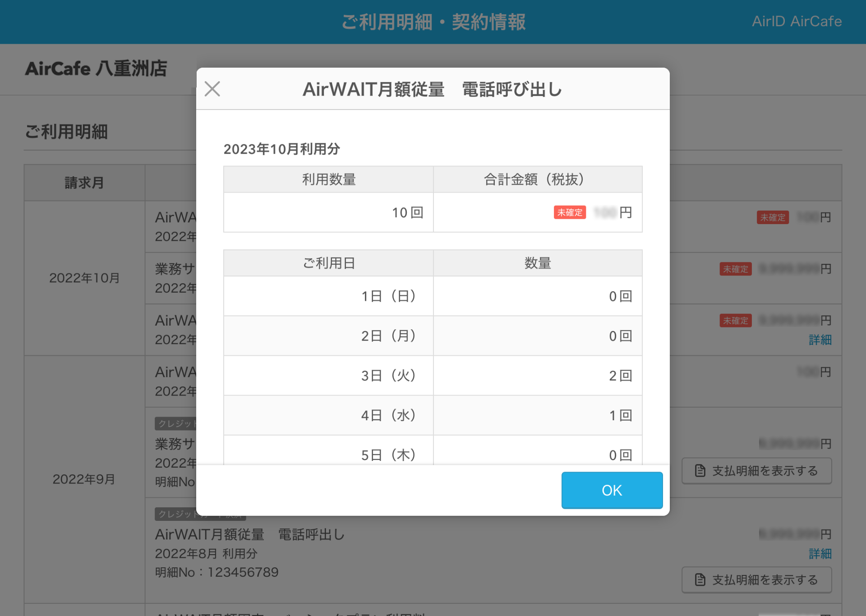Click the 数量 column header
Viewport: 866px width, 616px height.
click(x=538, y=263)
